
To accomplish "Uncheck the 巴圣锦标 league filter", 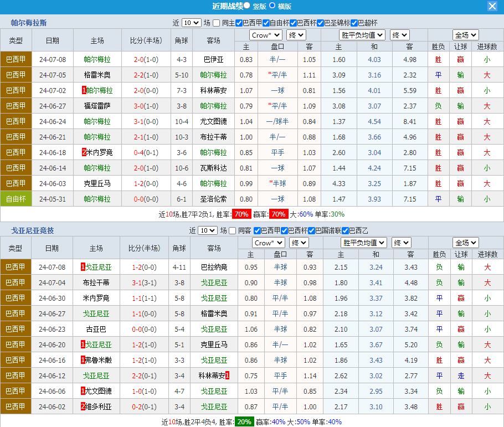I will click(x=320, y=23).
